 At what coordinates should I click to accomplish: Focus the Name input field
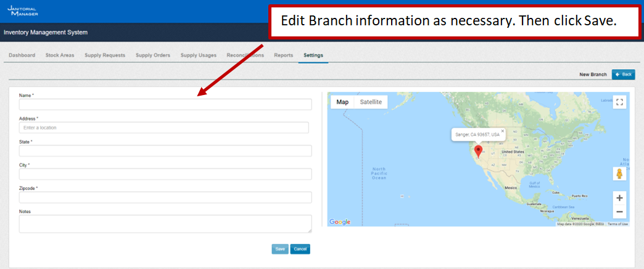pyautogui.click(x=165, y=105)
